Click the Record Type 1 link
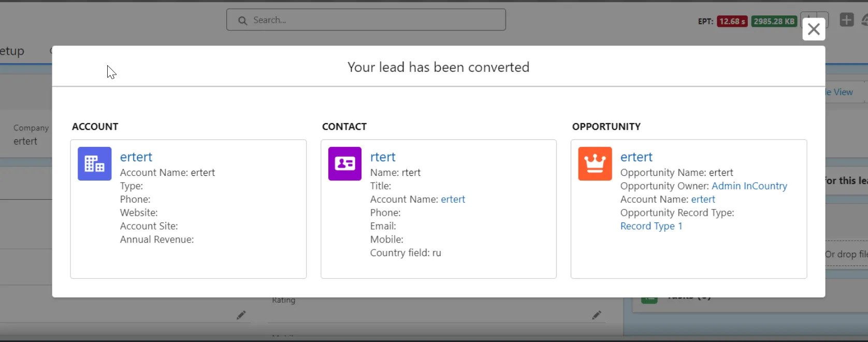Viewport: 868px width, 342px height. [651, 226]
